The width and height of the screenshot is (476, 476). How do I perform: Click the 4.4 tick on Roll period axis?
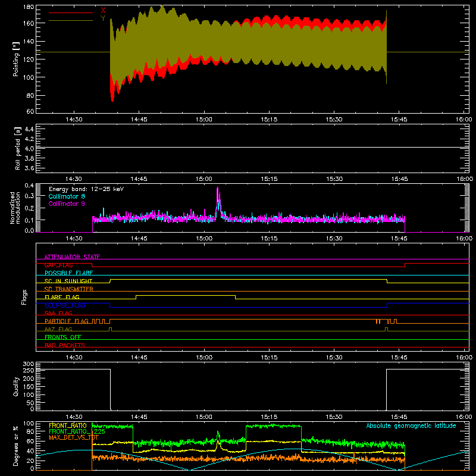point(29,129)
